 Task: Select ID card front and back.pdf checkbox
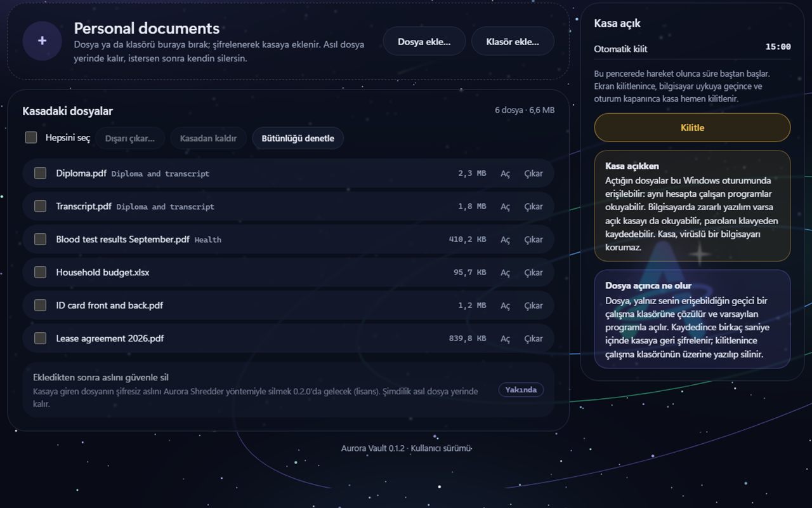pyautogui.click(x=40, y=305)
